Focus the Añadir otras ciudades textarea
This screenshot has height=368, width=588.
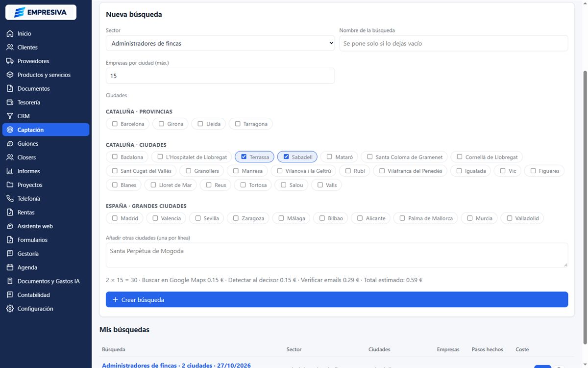[337, 255]
